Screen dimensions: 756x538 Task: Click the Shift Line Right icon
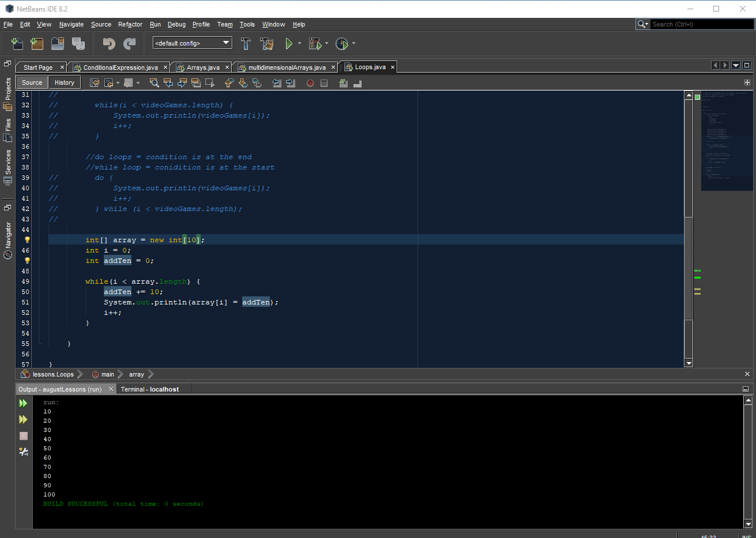coord(291,83)
